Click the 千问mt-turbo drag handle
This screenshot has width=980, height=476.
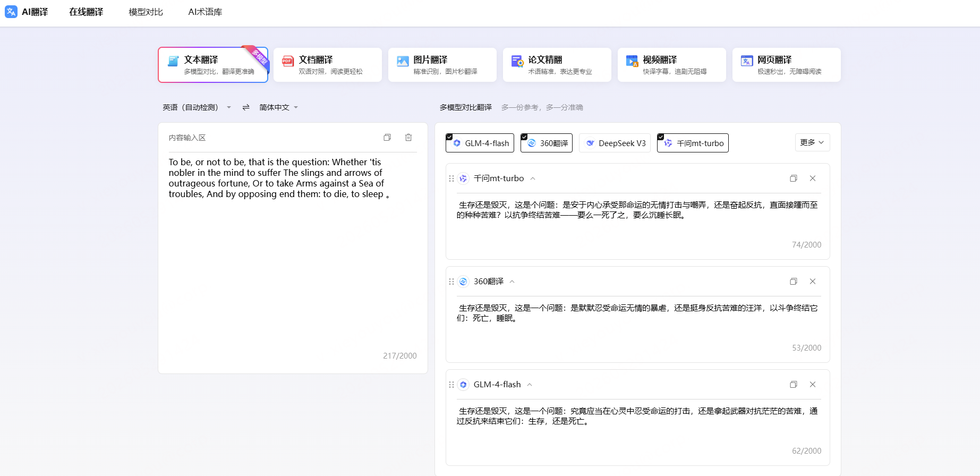pyautogui.click(x=451, y=178)
